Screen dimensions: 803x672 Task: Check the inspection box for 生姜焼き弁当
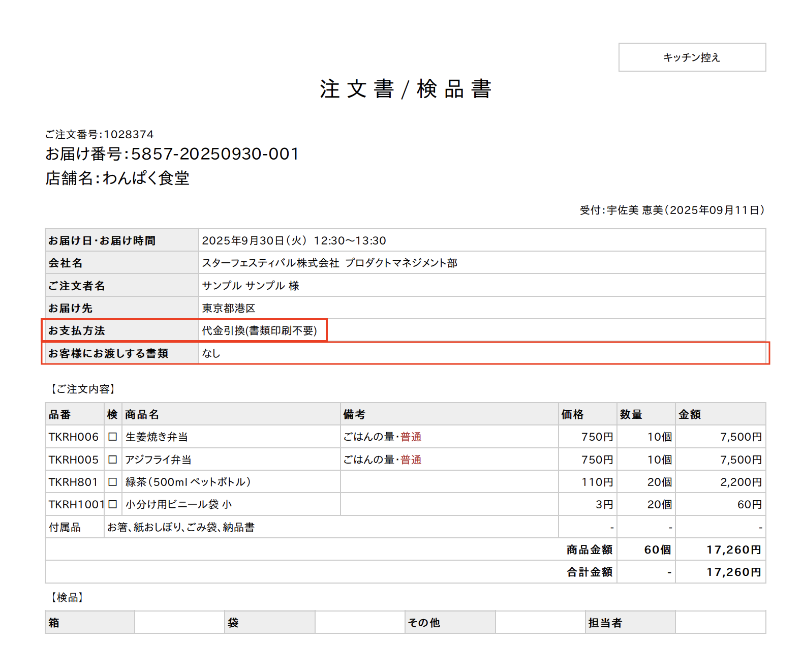pos(113,437)
